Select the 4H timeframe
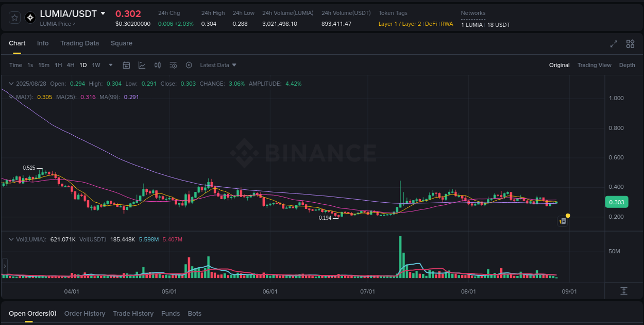The width and height of the screenshot is (644, 325). tap(71, 65)
